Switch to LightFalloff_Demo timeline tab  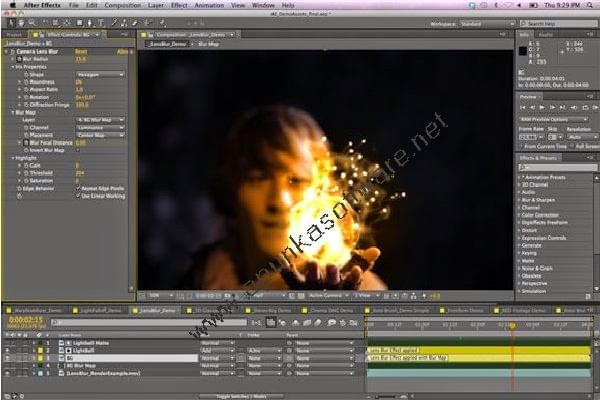tap(98, 310)
